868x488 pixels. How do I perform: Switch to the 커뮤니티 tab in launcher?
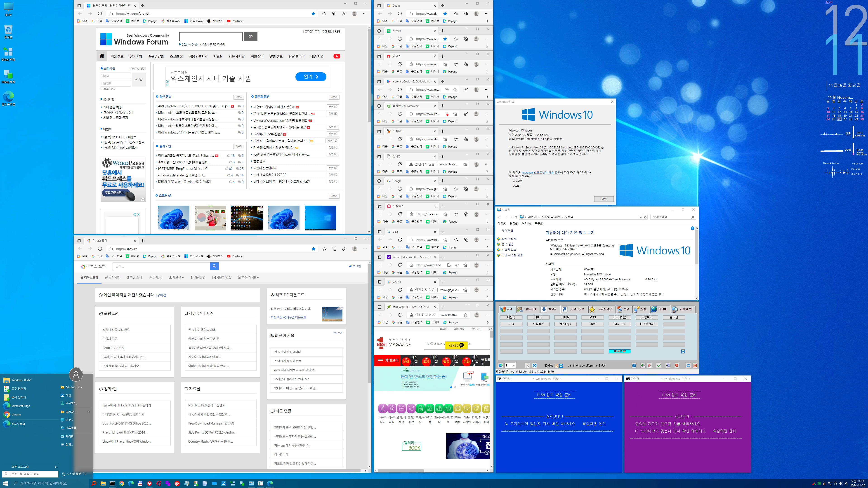tap(528, 309)
